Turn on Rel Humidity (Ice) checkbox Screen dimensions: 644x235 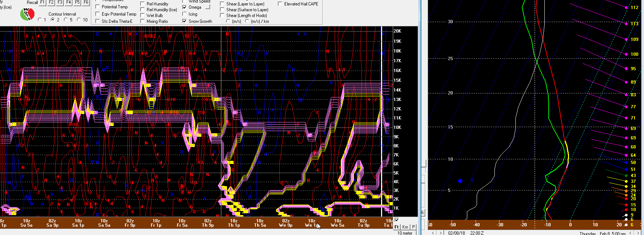click(x=142, y=9)
